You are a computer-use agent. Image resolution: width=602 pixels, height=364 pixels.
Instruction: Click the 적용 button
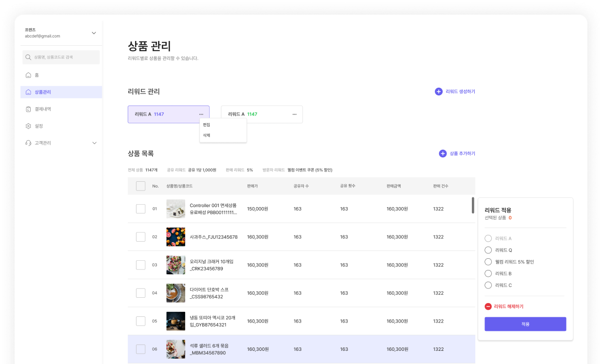pos(525,324)
